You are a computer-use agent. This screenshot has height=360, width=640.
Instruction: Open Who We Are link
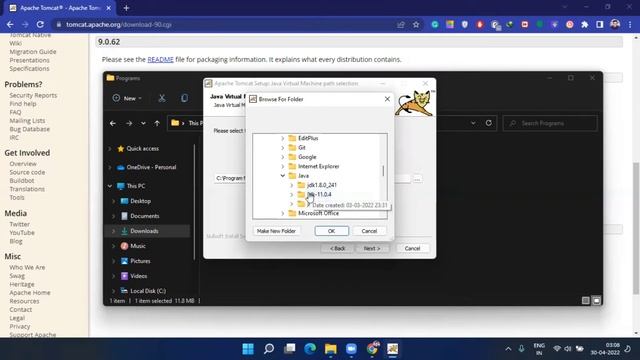tap(27, 267)
